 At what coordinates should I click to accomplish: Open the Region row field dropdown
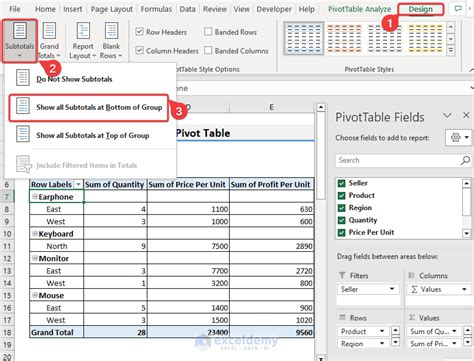(x=382, y=343)
